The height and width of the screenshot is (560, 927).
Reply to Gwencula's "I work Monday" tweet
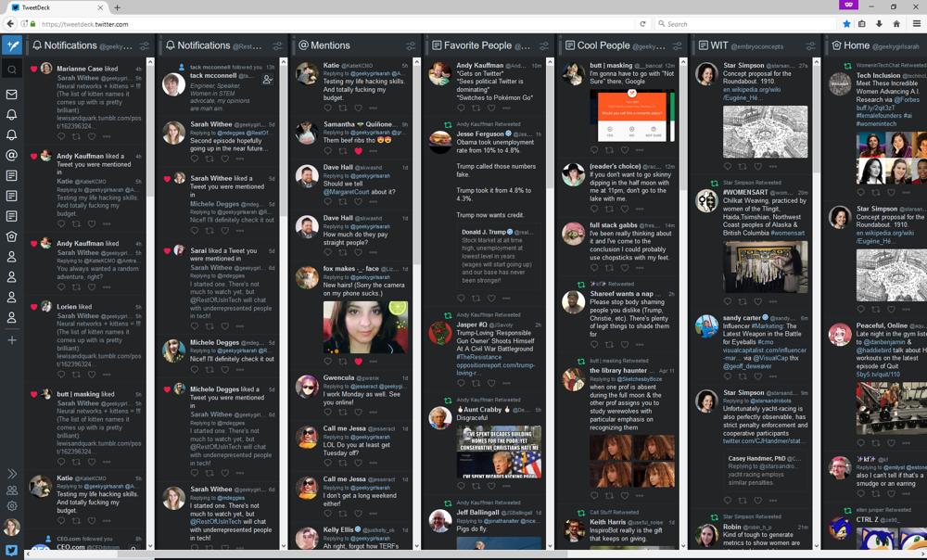(327, 413)
